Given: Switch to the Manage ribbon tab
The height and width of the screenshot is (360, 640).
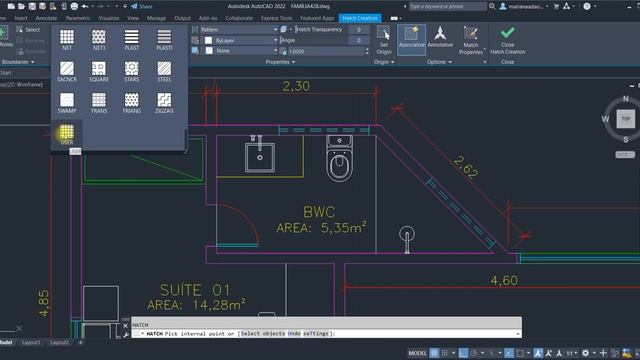Looking at the screenshot, I should 156,18.
